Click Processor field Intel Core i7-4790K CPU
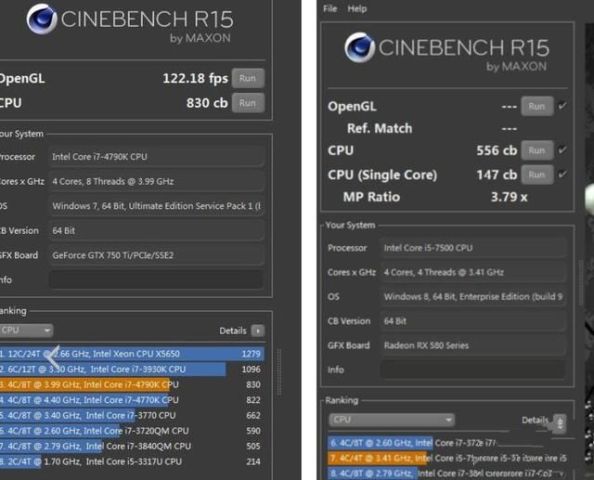594x480 pixels. 156,157
